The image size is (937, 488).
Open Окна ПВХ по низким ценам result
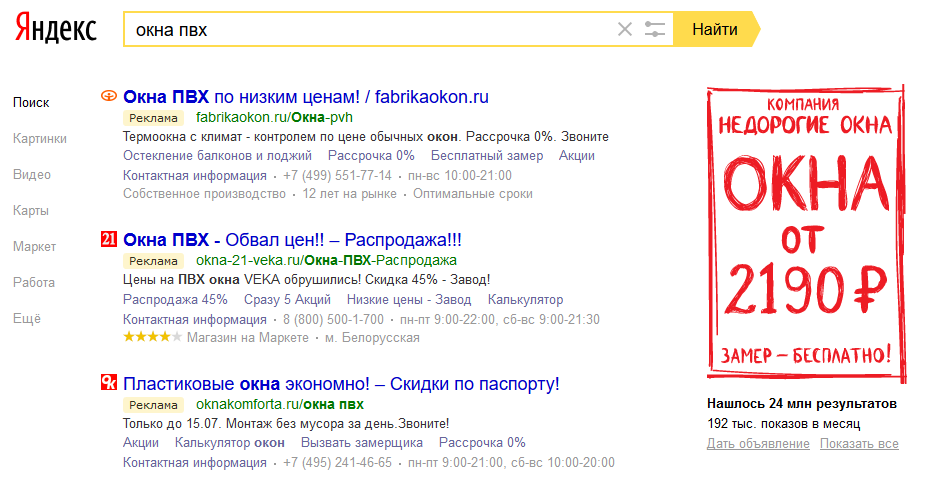tap(305, 97)
